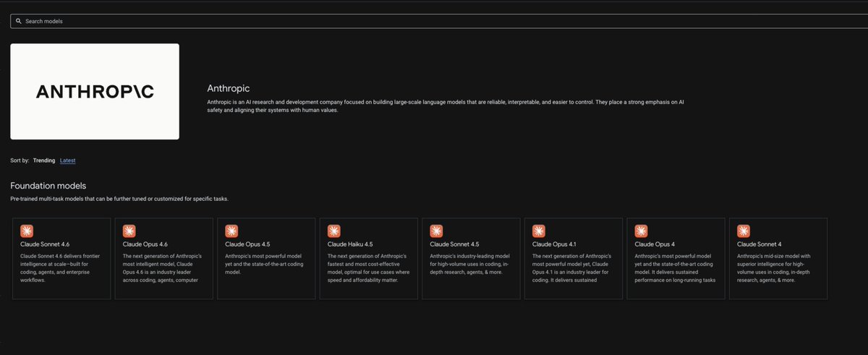Open the Claude Opus 4 model title
This screenshot has height=355, width=868.
click(x=655, y=245)
